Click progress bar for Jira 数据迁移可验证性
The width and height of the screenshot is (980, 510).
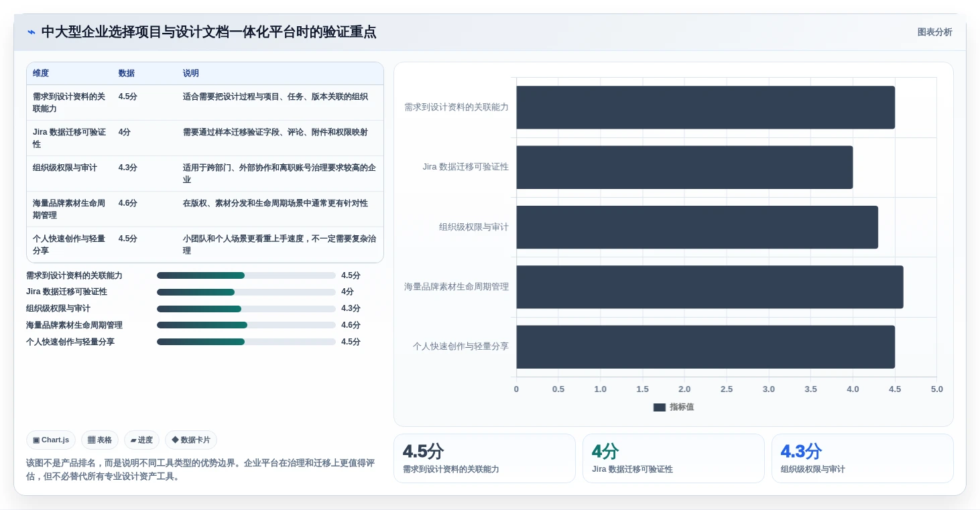click(x=246, y=292)
